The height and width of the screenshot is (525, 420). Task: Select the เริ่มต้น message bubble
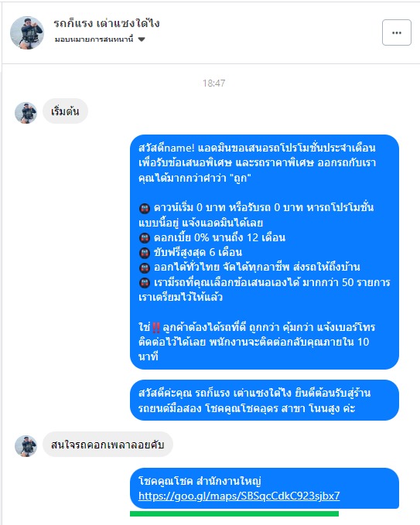[65, 111]
